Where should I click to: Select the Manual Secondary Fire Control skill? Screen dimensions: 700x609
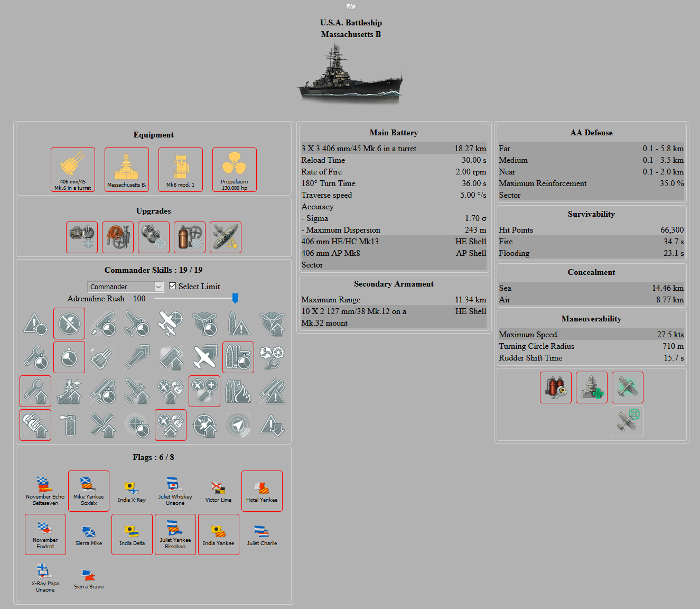[x=35, y=425]
